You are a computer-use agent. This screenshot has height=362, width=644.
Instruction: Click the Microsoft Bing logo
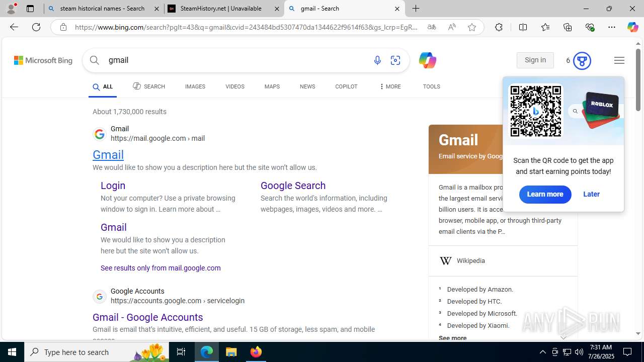click(43, 60)
